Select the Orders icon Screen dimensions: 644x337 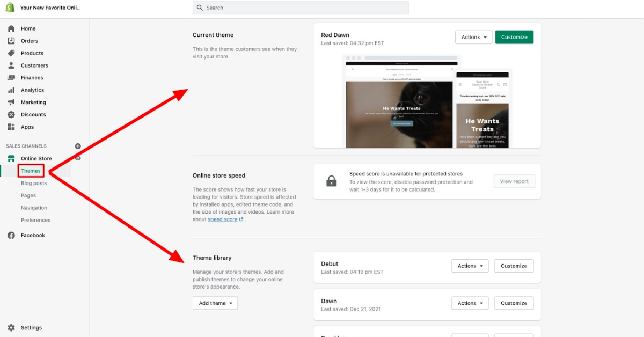pyautogui.click(x=12, y=40)
